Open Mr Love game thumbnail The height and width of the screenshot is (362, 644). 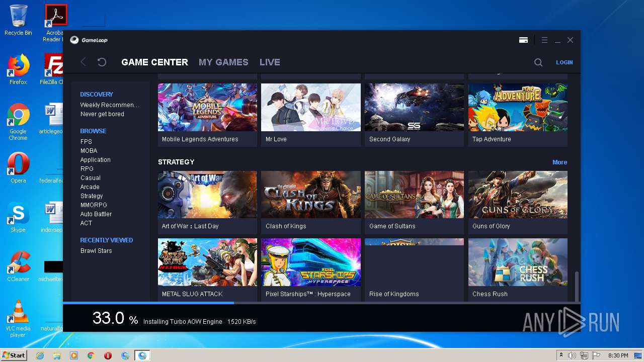311,108
